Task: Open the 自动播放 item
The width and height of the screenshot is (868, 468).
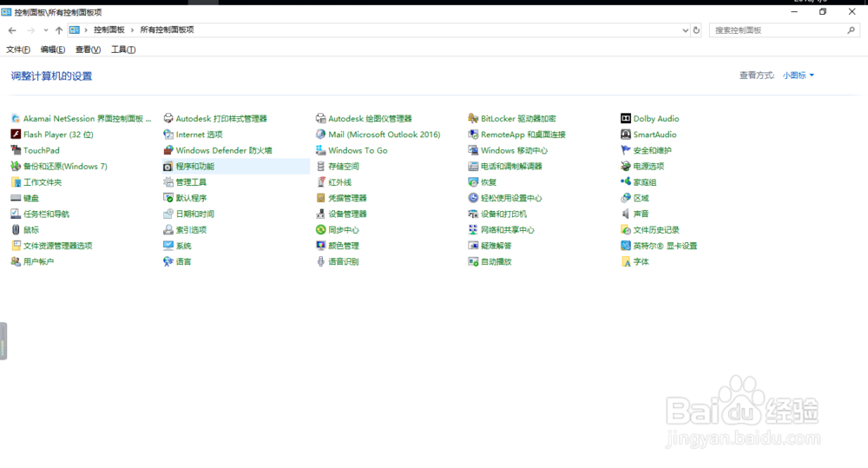Action: pos(496,262)
